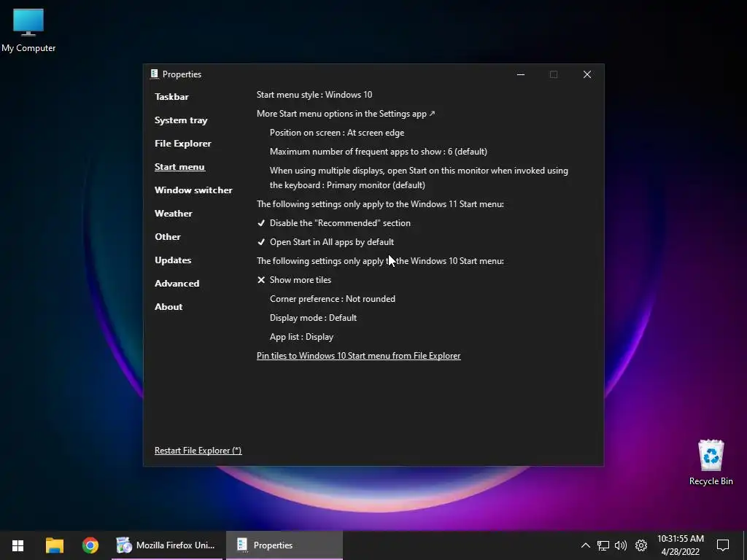
Task: Switch to the Mozilla Firefox Uninstall taskbar item
Action: click(167, 545)
